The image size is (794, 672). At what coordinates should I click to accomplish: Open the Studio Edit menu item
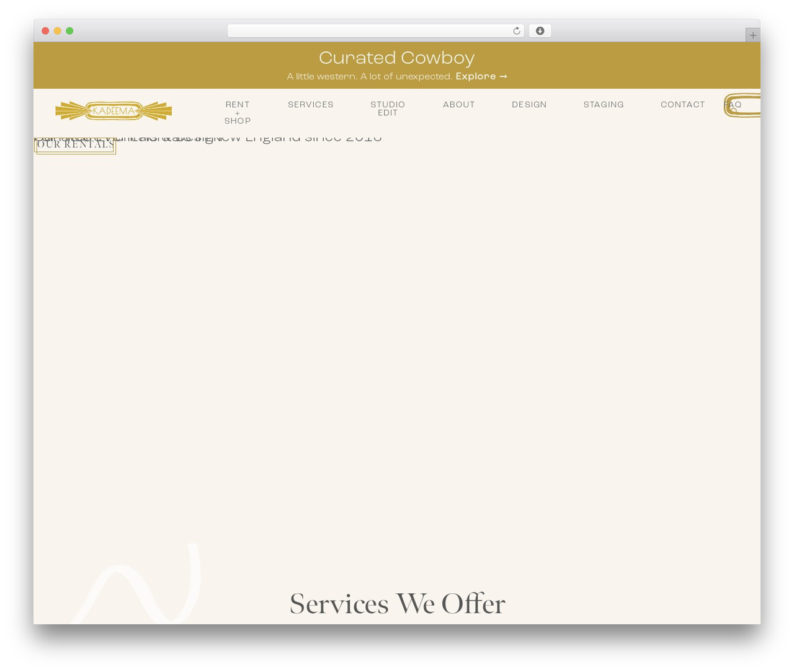pos(388,108)
